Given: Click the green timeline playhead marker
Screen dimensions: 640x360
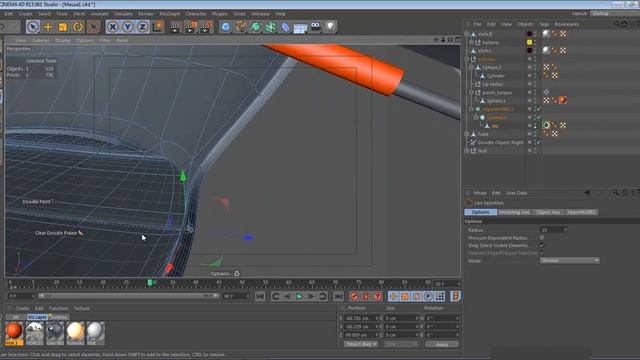Looking at the screenshot, I should (150, 282).
